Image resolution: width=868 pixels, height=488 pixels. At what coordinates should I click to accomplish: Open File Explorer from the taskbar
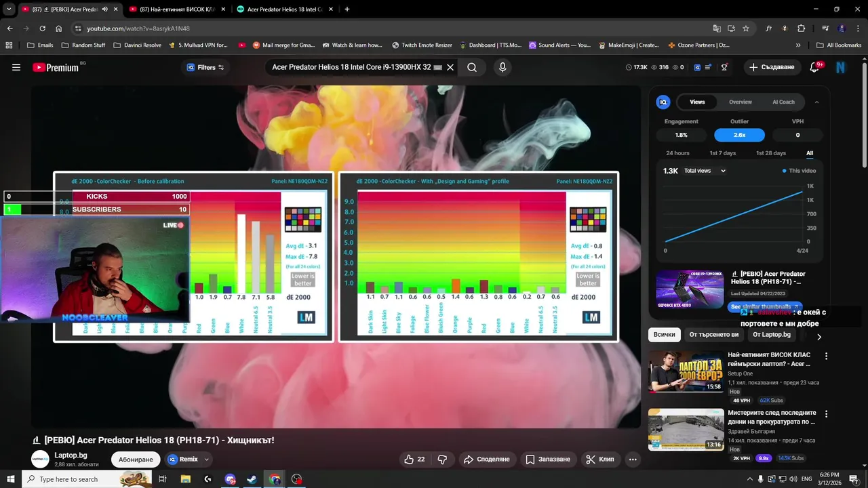coord(185,479)
